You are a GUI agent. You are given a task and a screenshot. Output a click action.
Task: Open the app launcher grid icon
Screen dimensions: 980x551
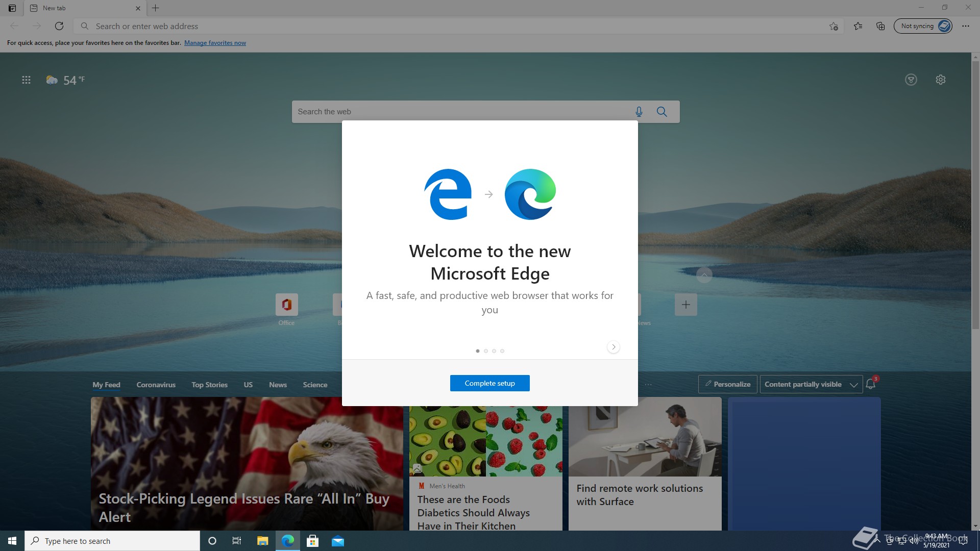pyautogui.click(x=26, y=80)
